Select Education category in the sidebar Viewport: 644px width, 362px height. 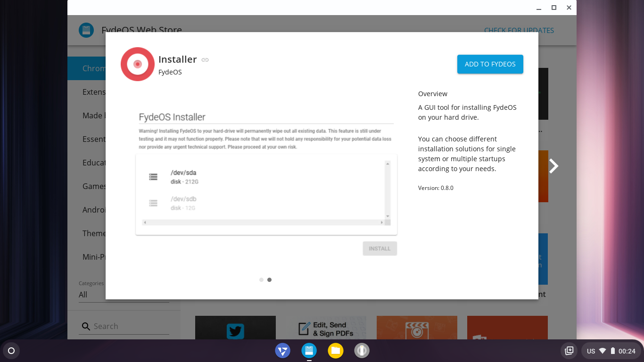click(x=94, y=163)
